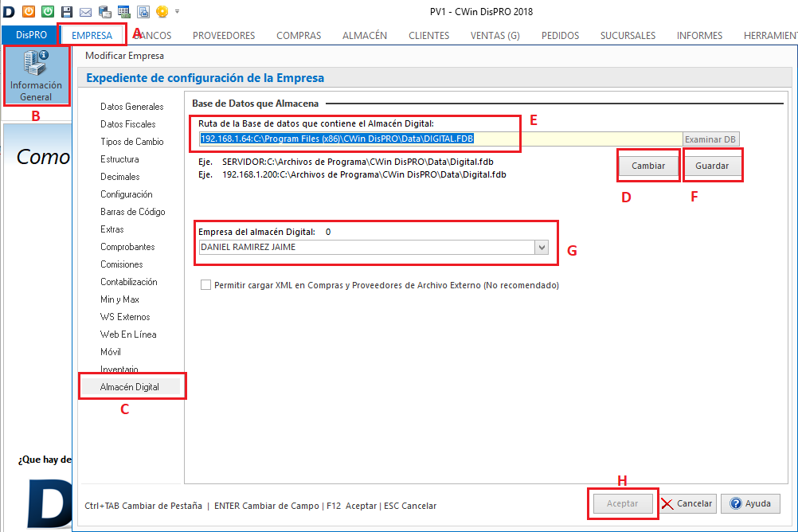This screenshot has height=532, width=798.
Task: Enable Permitir cargar XML en Compras checkbox
Action: click(206, 285)
